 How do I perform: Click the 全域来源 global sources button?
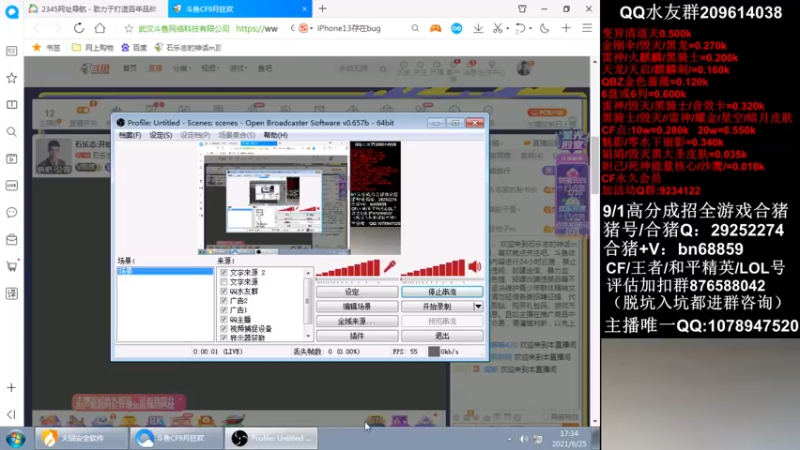click(x=357, y=321)
